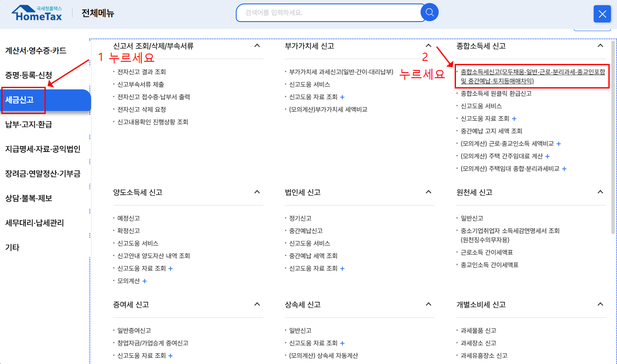Expand plus beside 주택 간주임대료 계산
This screenshot has height=364, width=617.
click(547, 156)
